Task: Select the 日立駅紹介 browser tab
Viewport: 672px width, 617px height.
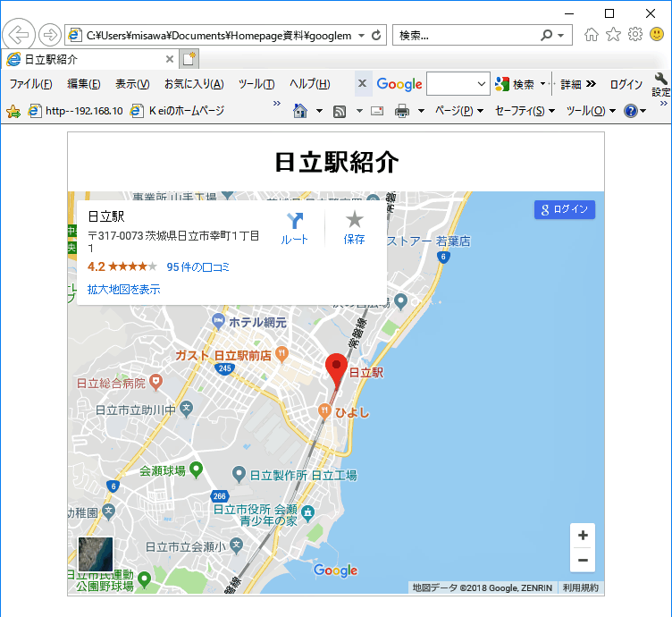Action: (90, 59)
